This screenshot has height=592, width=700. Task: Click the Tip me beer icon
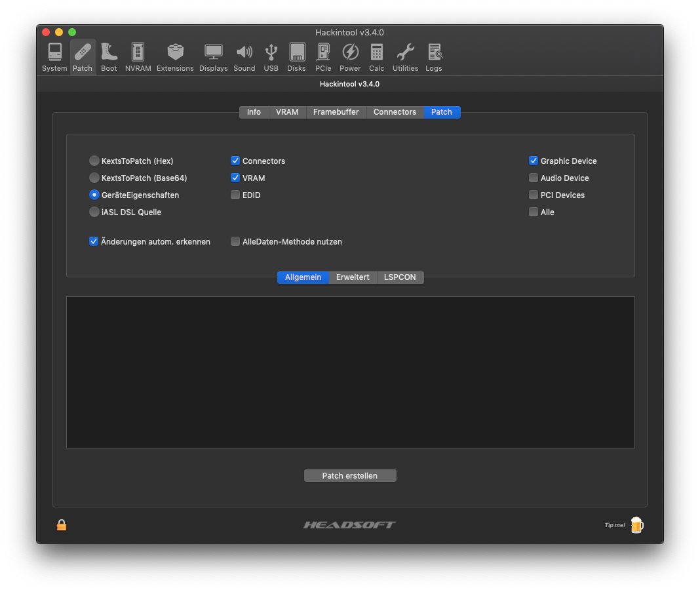click(x=637, y=525)
